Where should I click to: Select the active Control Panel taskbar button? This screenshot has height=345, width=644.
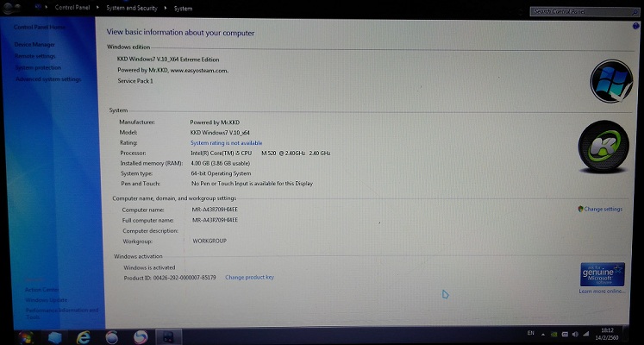tap(168, 337)
